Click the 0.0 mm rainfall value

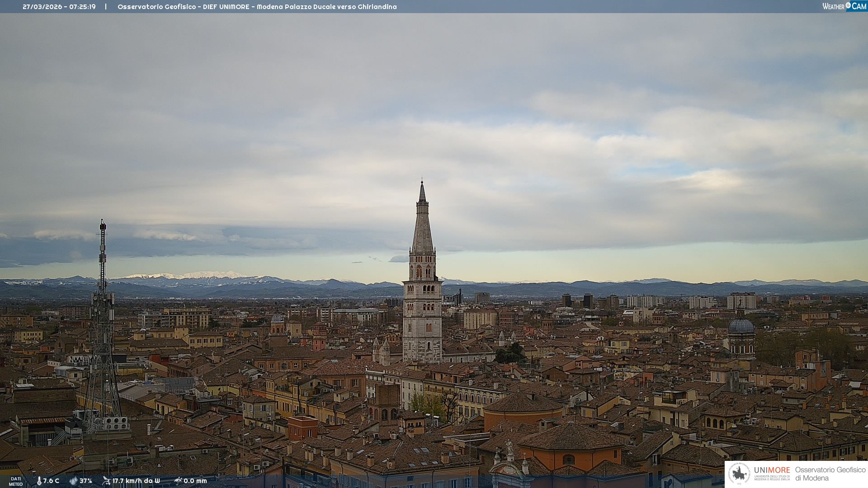click(x=195, y=481)
